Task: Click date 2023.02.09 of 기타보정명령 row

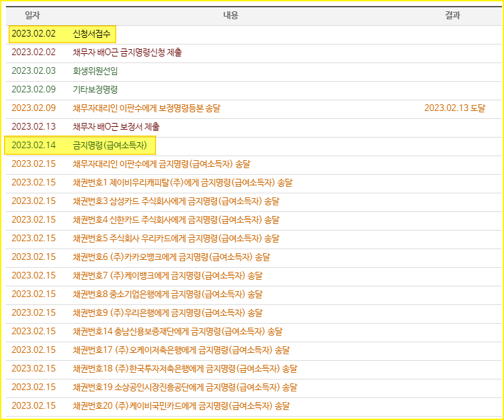Action: 34,90
